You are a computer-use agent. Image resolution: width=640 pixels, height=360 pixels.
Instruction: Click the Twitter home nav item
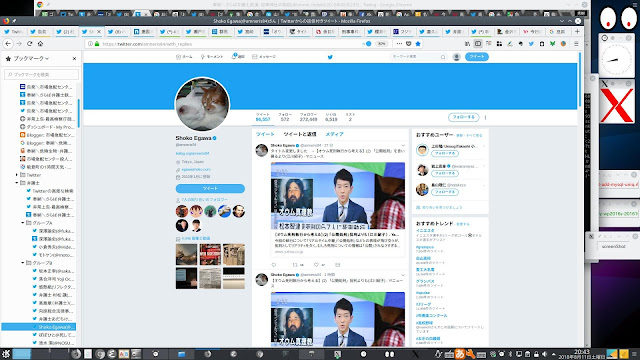click(184, 57)
